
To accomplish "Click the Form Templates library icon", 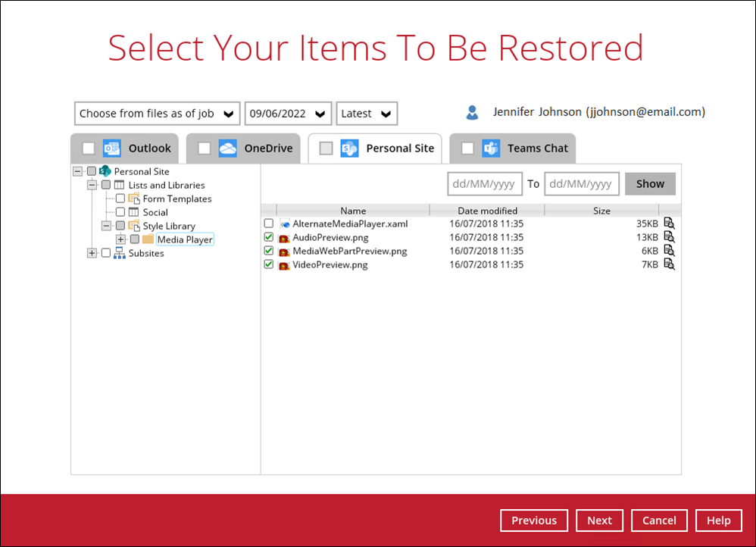I will [x=134, y=198].
